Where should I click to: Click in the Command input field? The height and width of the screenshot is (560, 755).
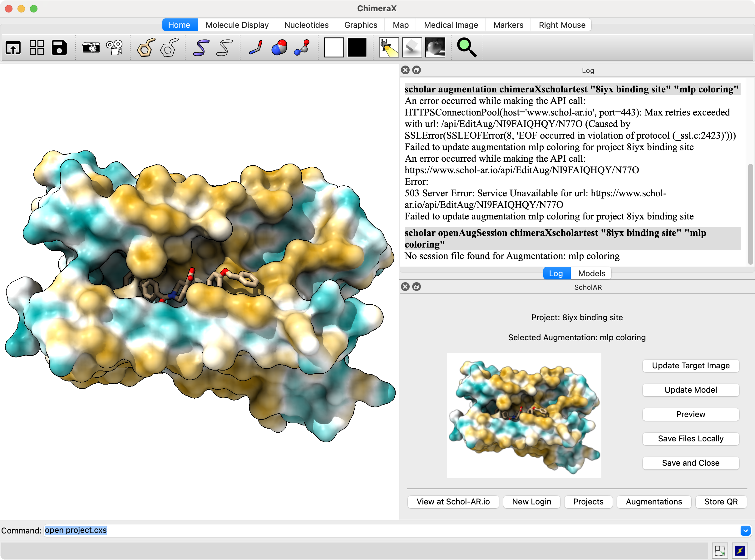(390, 531)
